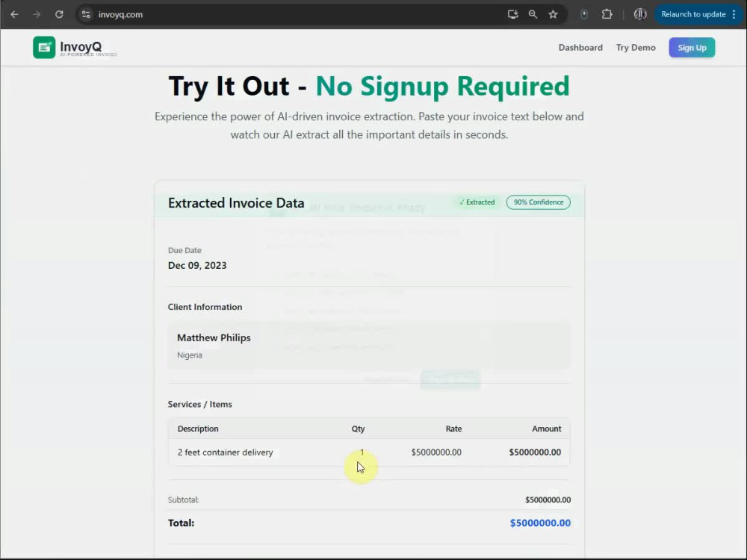Click the Amount column header
Image resolution: width=747 pixels, height=560 pixels.
[x=547, y=429]
